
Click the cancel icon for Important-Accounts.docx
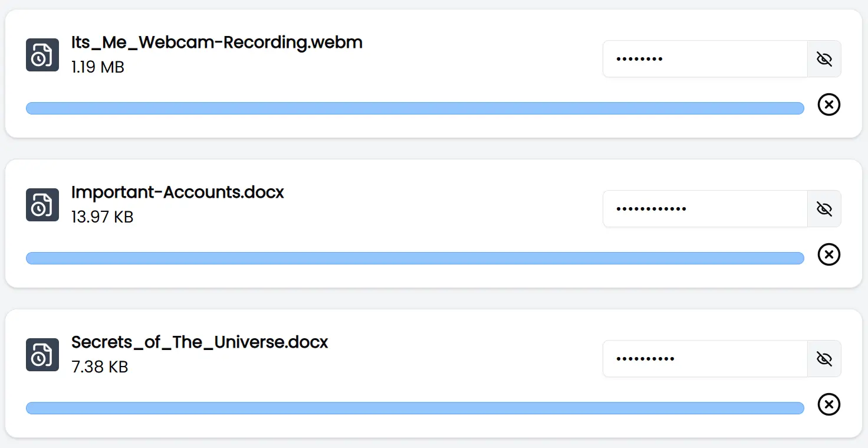click(828, 254)
